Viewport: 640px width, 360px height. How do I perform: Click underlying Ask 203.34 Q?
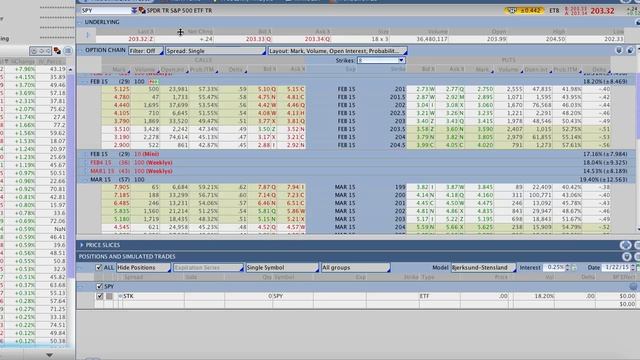[318, 39]
